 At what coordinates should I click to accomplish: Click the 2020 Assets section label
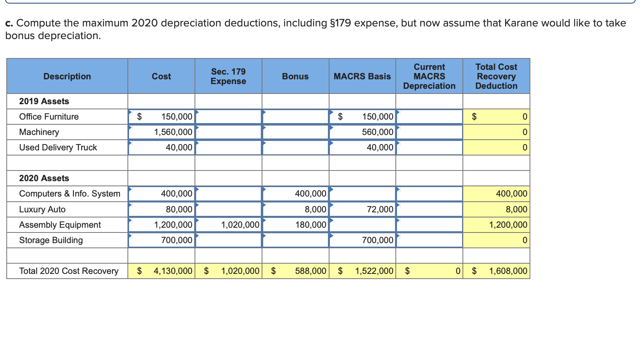(44, 178)
